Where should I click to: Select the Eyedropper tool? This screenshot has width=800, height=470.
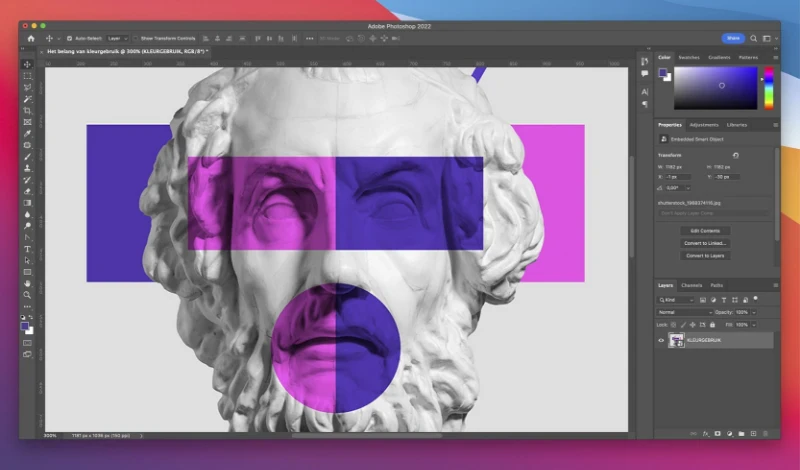coord(28,134)
